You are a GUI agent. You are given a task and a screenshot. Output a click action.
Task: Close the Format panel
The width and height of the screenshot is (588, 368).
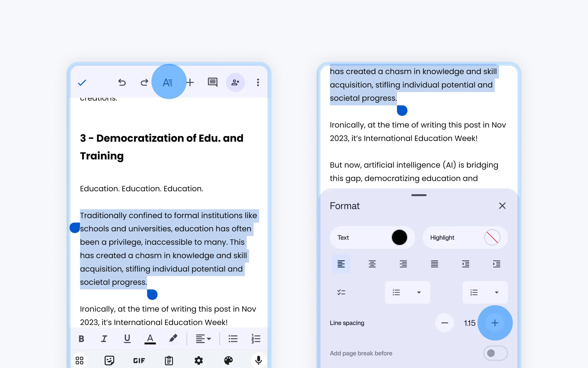tap(502, 206)
